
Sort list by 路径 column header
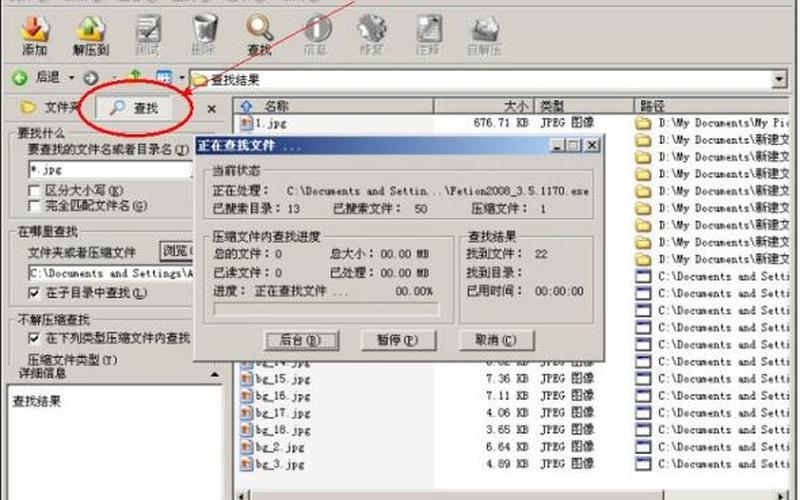click(x=712, y=106)
